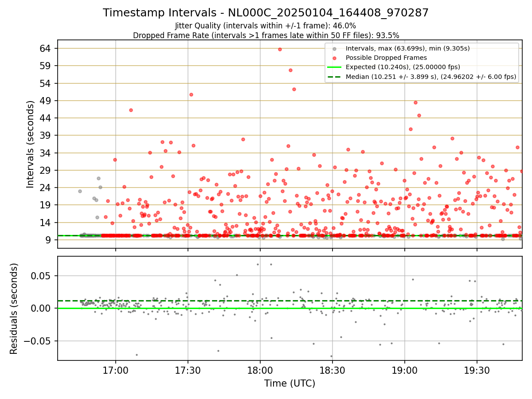Click the solid green line sample in legend
Viewport: 532px width, 399px height.
pyautogui.click(x=335, y=67)
